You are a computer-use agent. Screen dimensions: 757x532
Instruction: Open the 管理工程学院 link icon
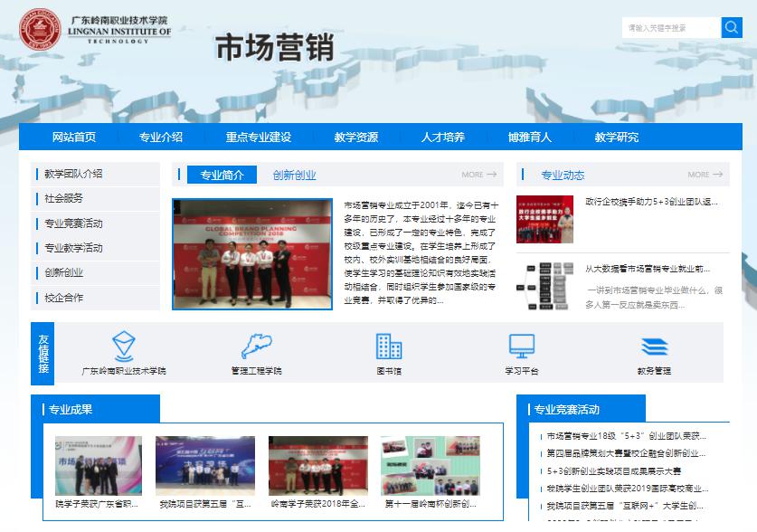tap(256, 346)
